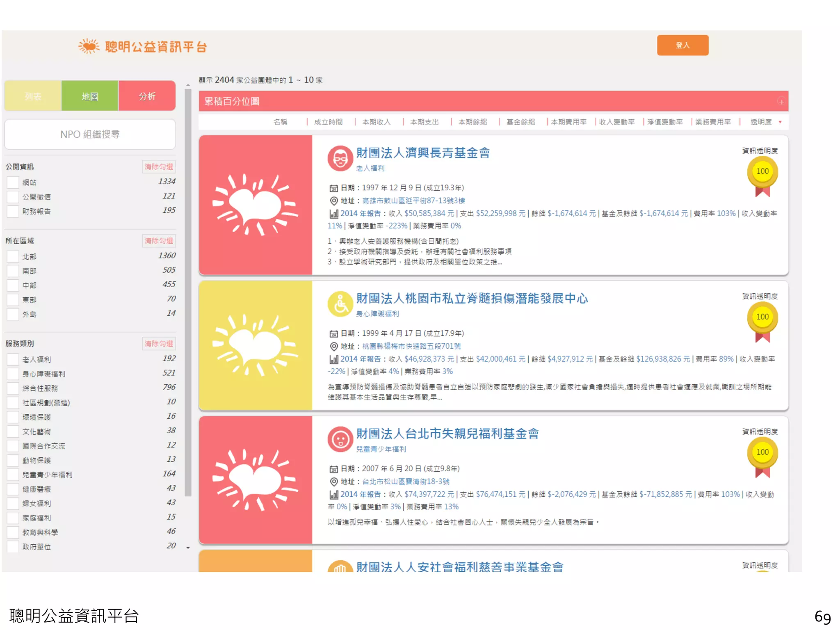
Task: Click the hand icon for 人安社會福利慈善事業基金會
Action: pos(340,567)
